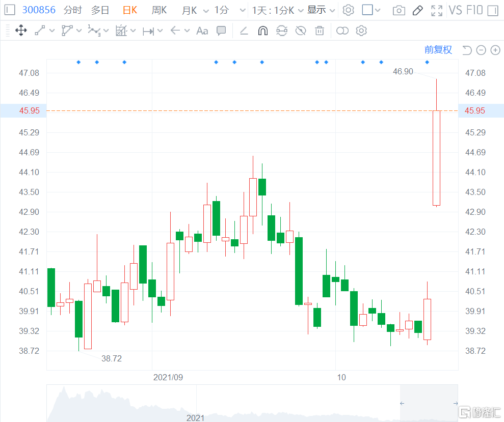Toggle the drawing pencil icon
The image size is (504, 422).
click(x=417, y=11)
